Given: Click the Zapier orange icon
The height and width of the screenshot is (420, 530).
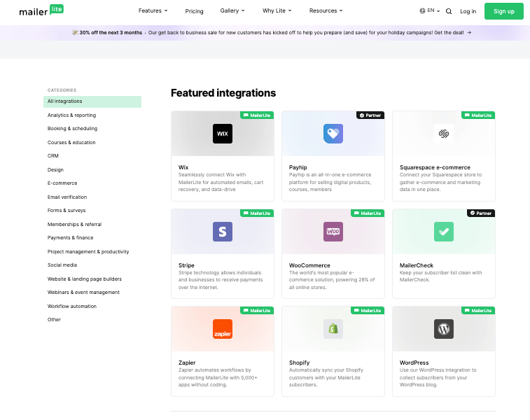Looking at the screenshot, I should click(x=223, y=329).
